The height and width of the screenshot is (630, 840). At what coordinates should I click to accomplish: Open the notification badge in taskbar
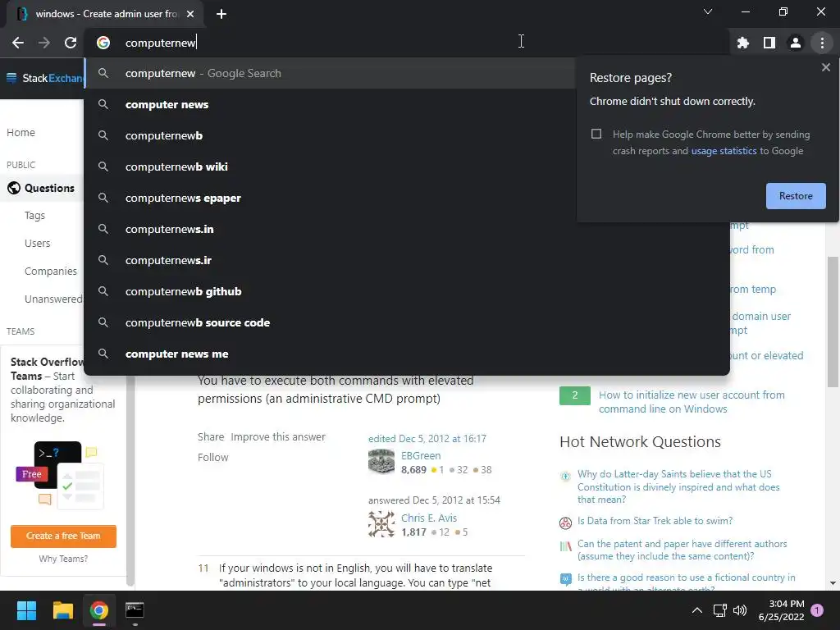pos(817,610)
